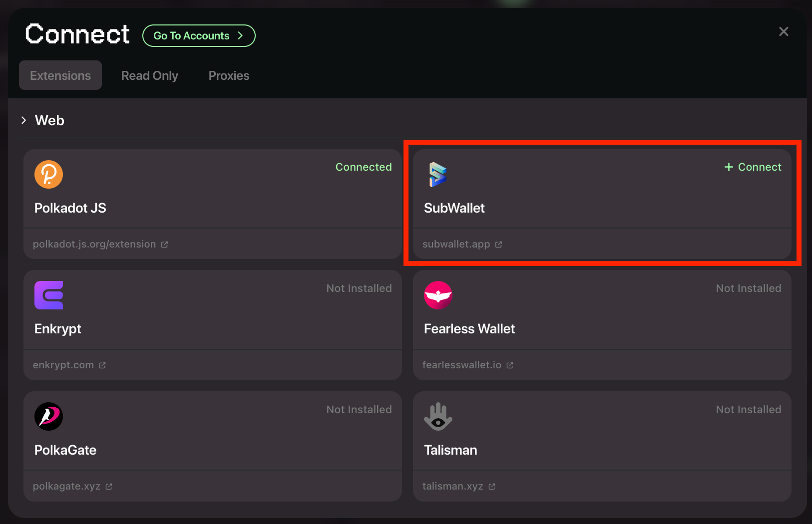Open external link icon next to subwallet.app
The width and height of the screenshot is (812, 524).
tap(498, 245)
